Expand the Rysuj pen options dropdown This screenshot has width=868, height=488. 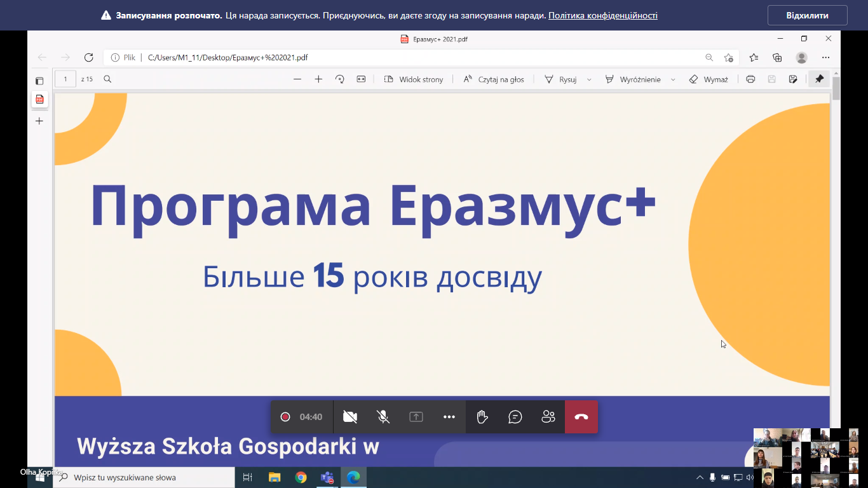tap(589, 79)
